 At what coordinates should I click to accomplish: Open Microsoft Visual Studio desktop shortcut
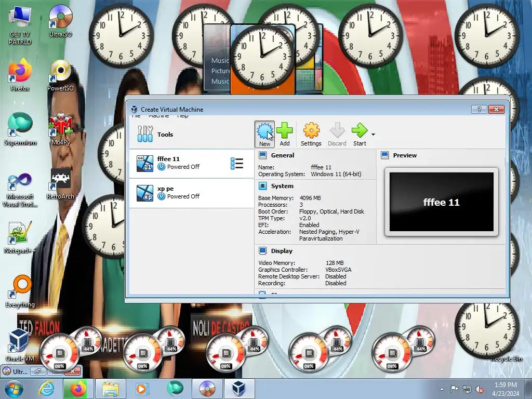pyautogui.click(x=20, y=190)
